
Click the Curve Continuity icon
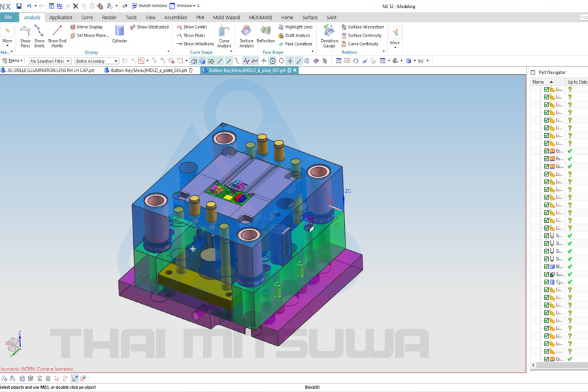tap(344, 44)
